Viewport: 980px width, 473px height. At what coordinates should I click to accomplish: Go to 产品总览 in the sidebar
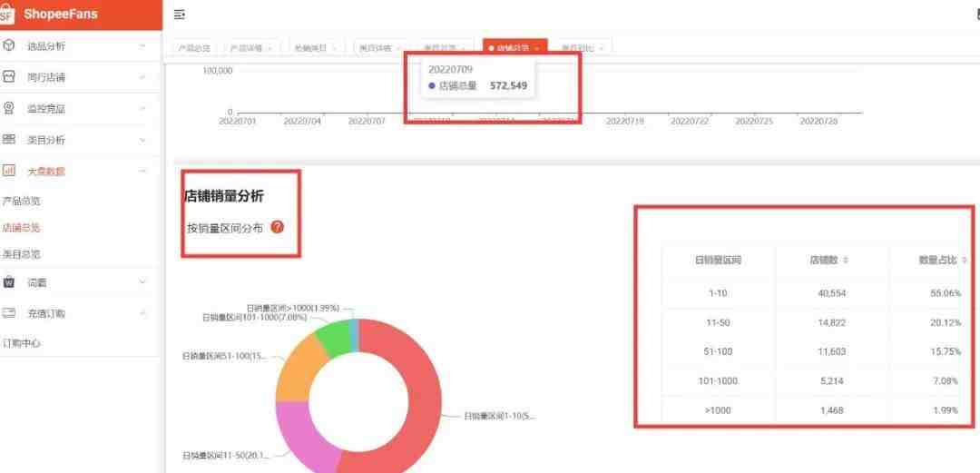coord(21,202)
